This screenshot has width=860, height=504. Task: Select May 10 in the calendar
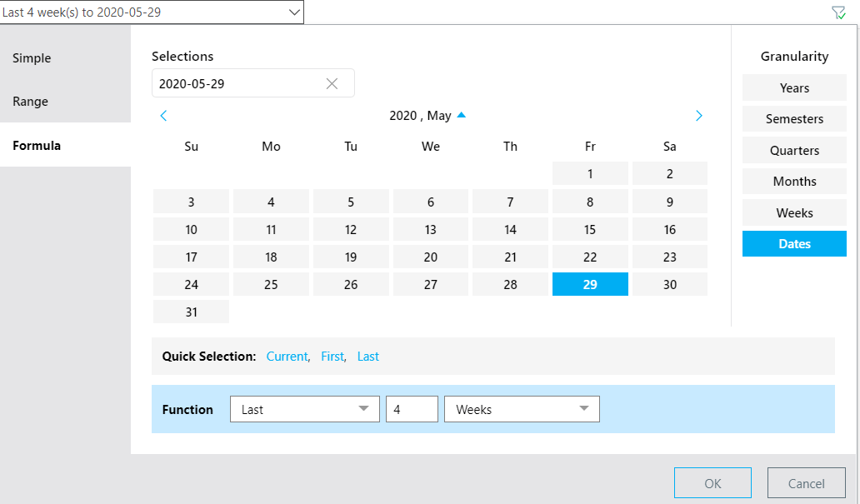point(192,229)
